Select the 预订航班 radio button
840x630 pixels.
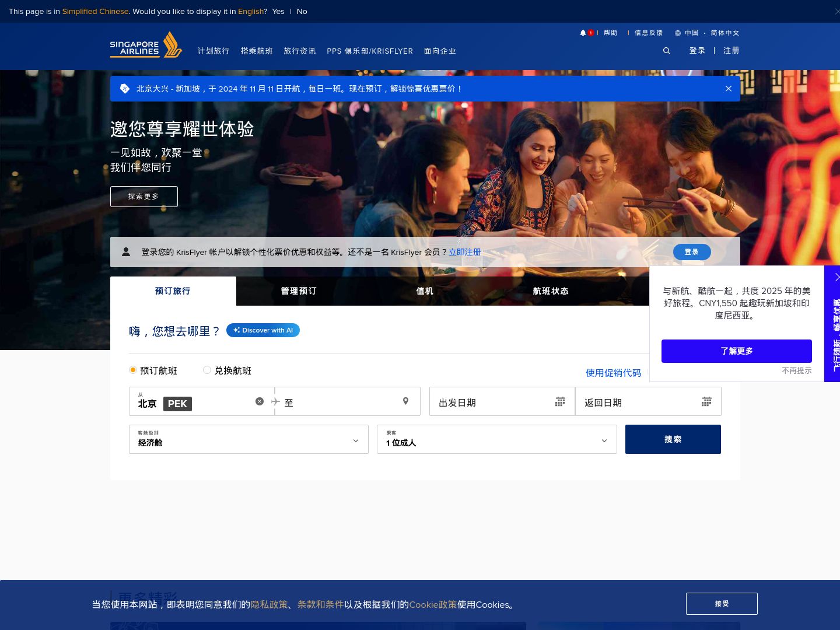click(133, 370)
